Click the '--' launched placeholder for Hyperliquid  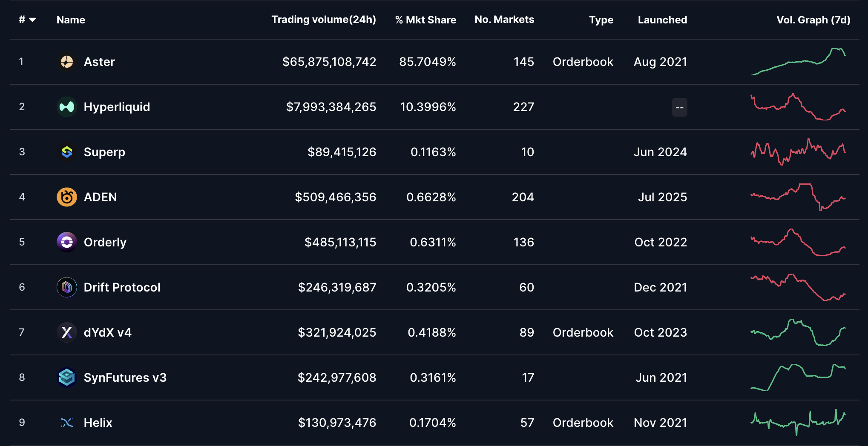(679, 107)
